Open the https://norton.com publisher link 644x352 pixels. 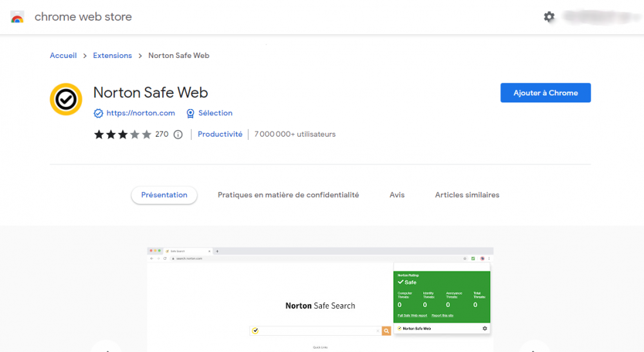(x=140, y=113)
